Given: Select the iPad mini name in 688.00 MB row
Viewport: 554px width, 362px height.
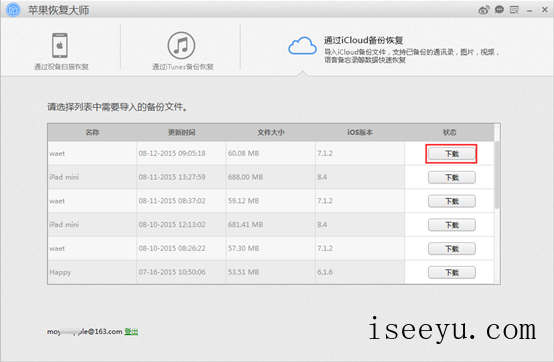Looking at the screenshot, I should coord(64,177).
